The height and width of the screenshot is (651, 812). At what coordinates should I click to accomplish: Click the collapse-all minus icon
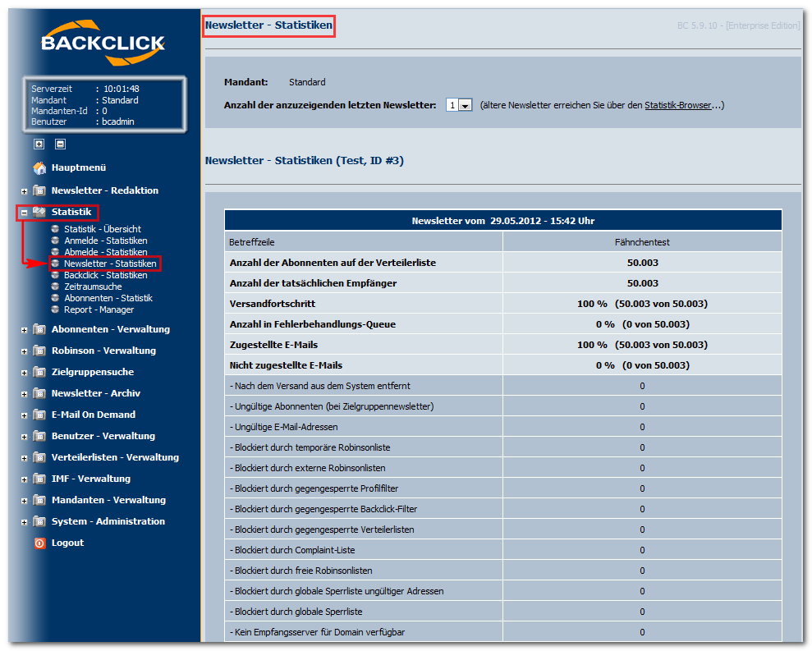(x=60, y=144)
